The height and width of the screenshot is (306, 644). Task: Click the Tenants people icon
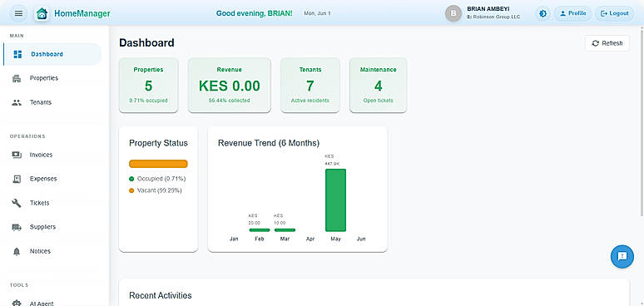(17, 102)
